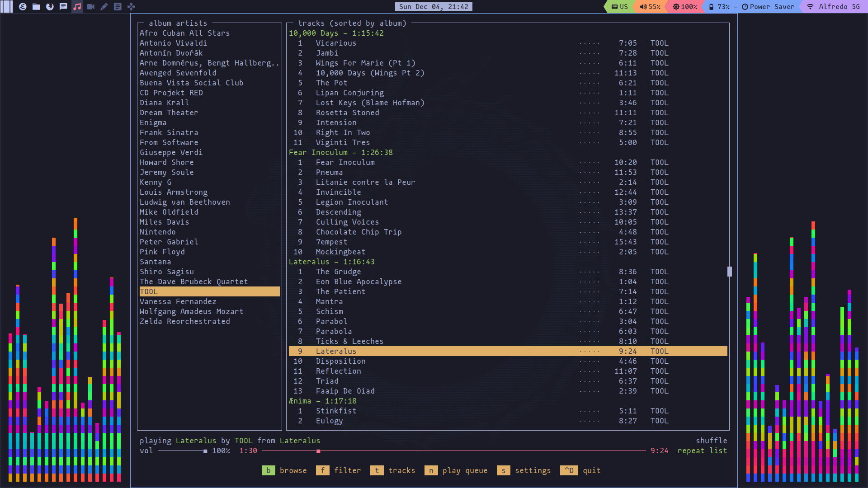Click the tiling layout indicator icon
Screen dimensions: 868x488
click(7, 6)
